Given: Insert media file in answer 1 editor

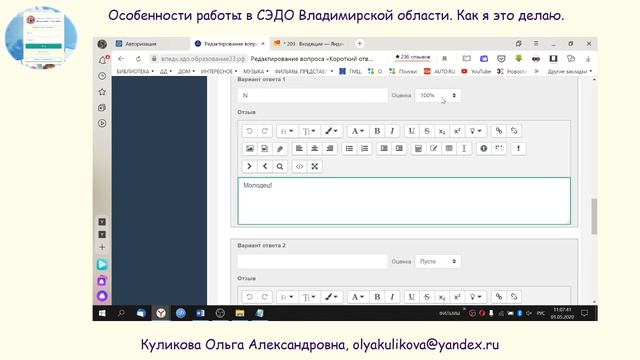Looking at the screenshot, I should pyautogui.click(x=264, y=149).
